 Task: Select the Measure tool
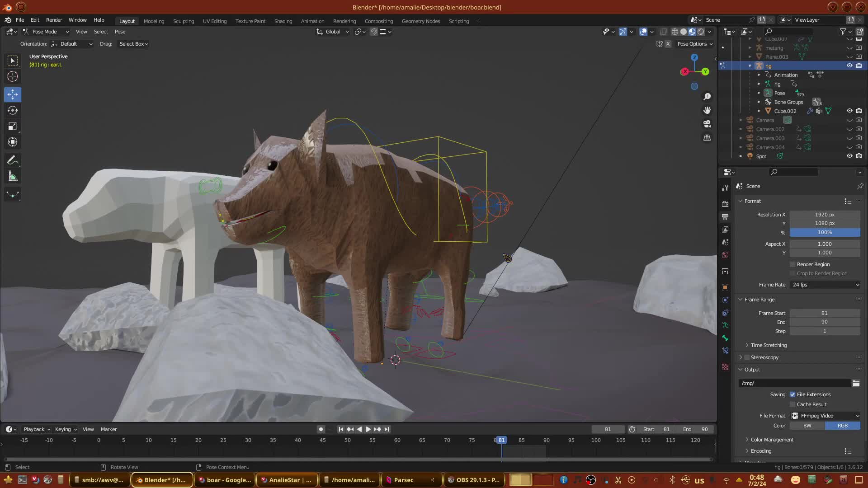pos(13,177)
